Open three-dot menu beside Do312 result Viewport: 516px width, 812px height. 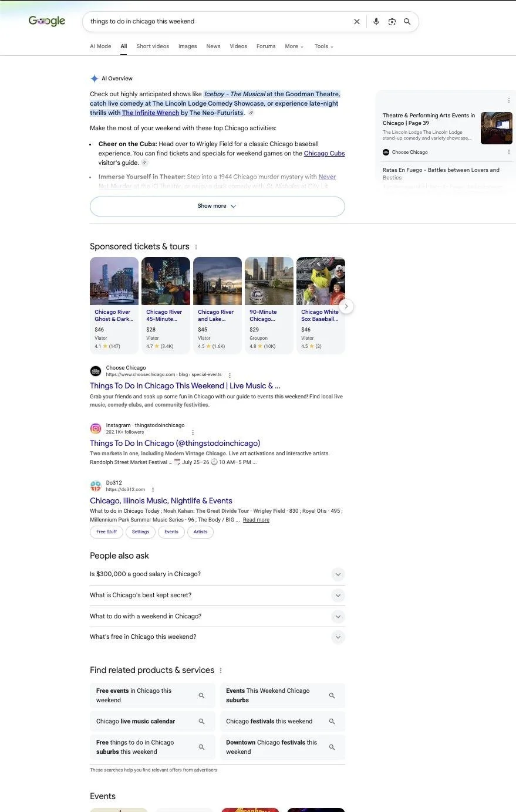click(x=153, y=490)
